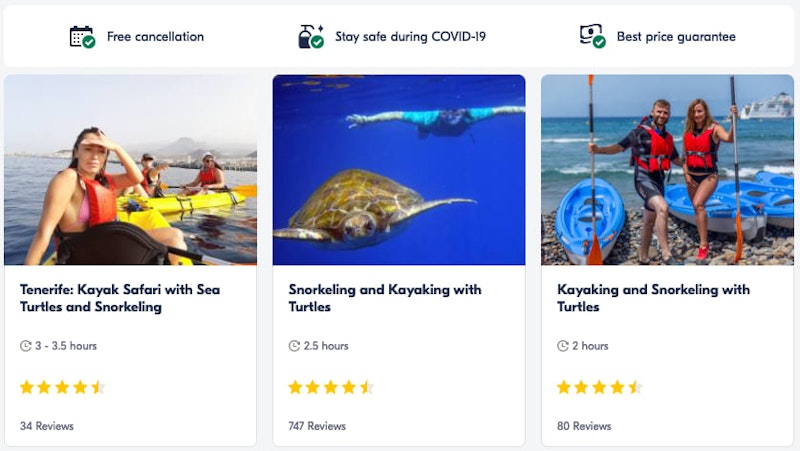Click star rating on Kayak Safari card
This screenshot has height=451, width=800.
point(62,387)
